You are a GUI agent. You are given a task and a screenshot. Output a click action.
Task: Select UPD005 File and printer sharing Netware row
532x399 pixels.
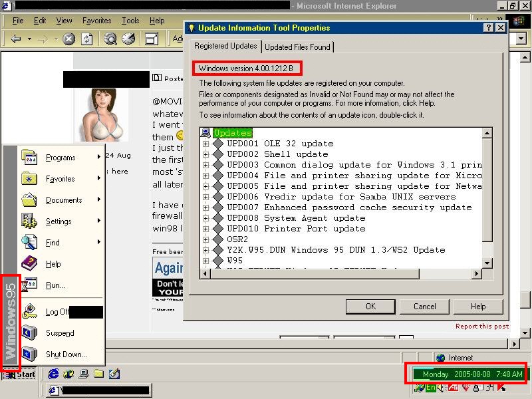(x=354, y=186)
